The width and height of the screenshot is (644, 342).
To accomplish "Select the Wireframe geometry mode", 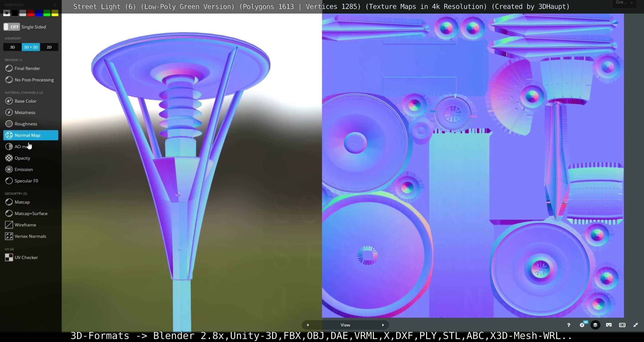I will tap(25, 225).
